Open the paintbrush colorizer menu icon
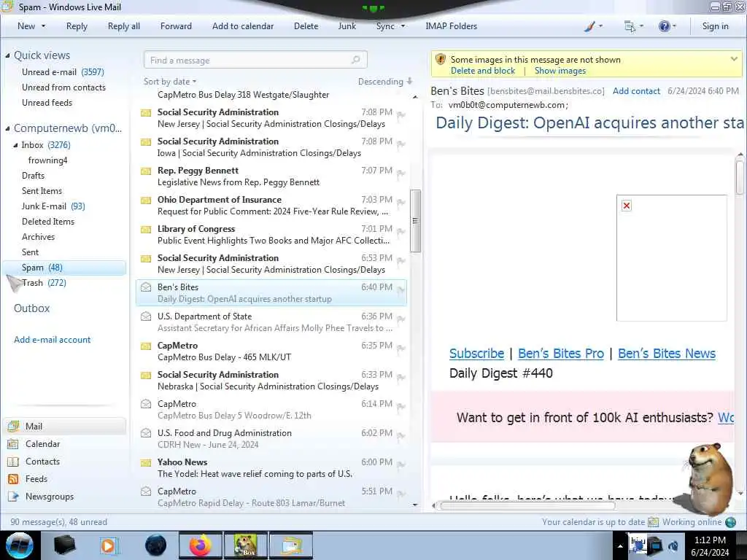 [589, 26]
